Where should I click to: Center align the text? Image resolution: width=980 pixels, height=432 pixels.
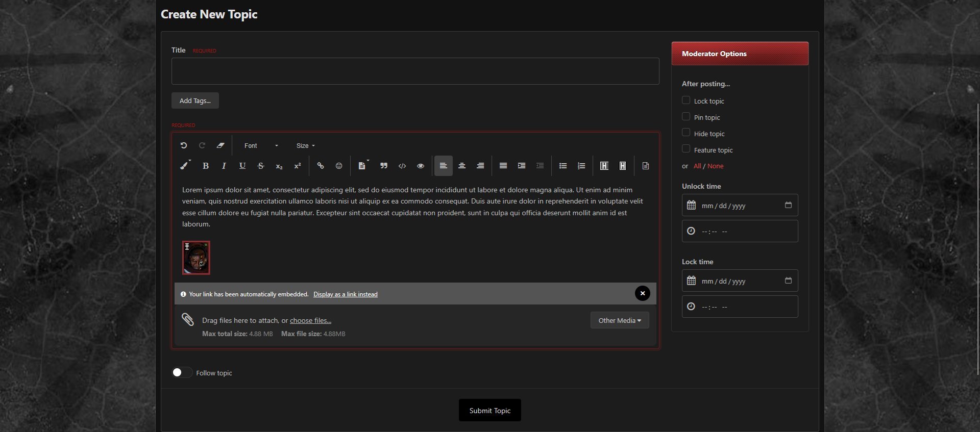click(x=462, y=166)
